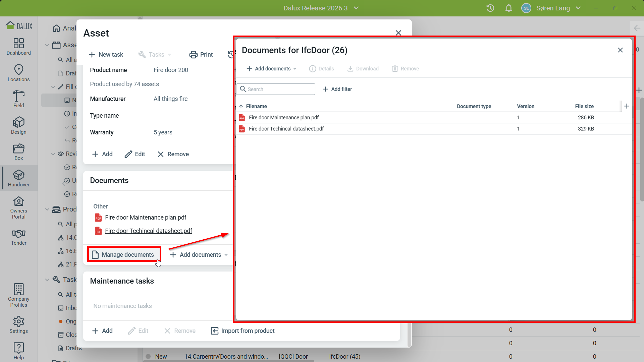The height and width of the screenshot is (362, 644).
Task: Close the Documents for IfcDoor dialog
Action: point(620,50)
